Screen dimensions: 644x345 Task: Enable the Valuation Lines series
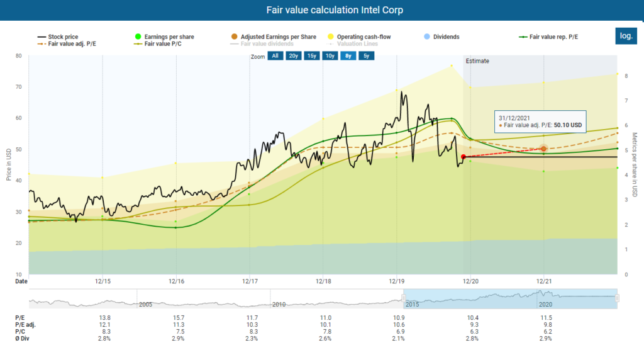pyautogui.click(x=352, y=43)
